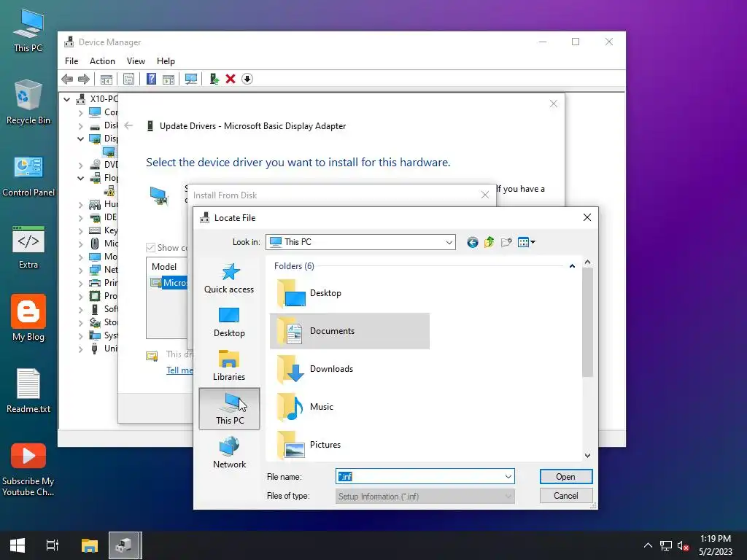Create new folder icon in Locate File
Viewport: 747px width, 560px height.
click(506, 242)
